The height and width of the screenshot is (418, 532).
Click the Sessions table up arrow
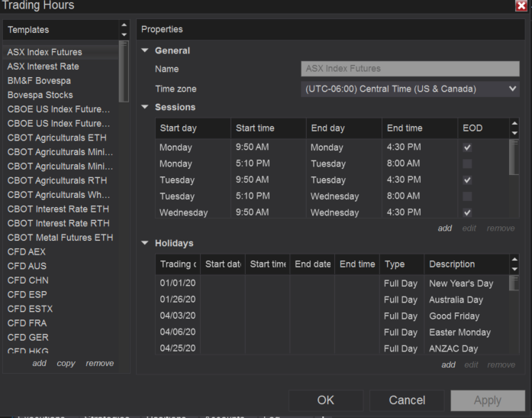click(x=514, y=123)
